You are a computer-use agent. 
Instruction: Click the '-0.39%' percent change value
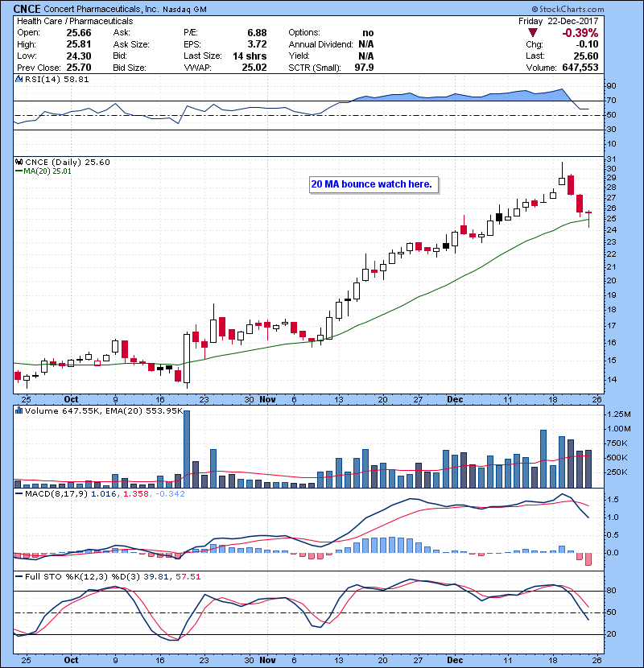point(580,33)
